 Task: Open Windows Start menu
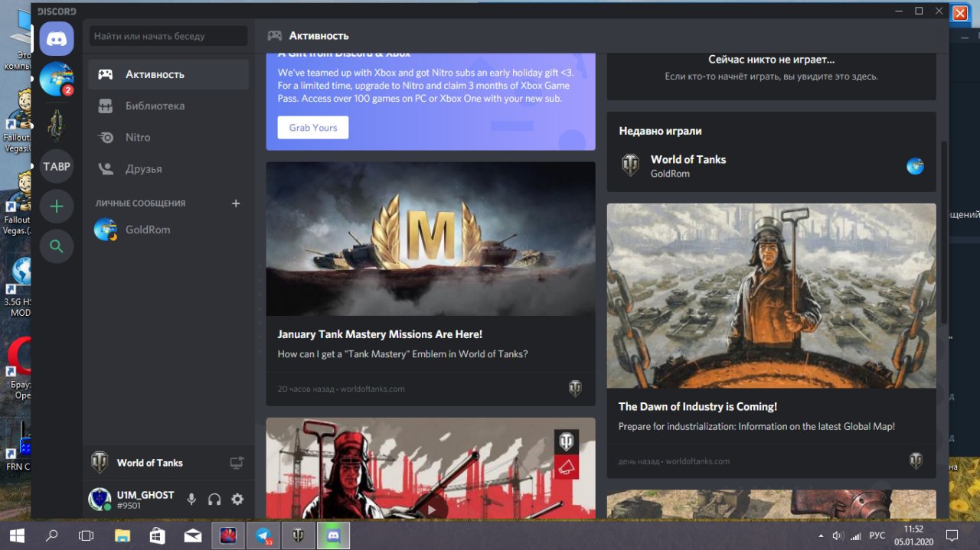17,535
